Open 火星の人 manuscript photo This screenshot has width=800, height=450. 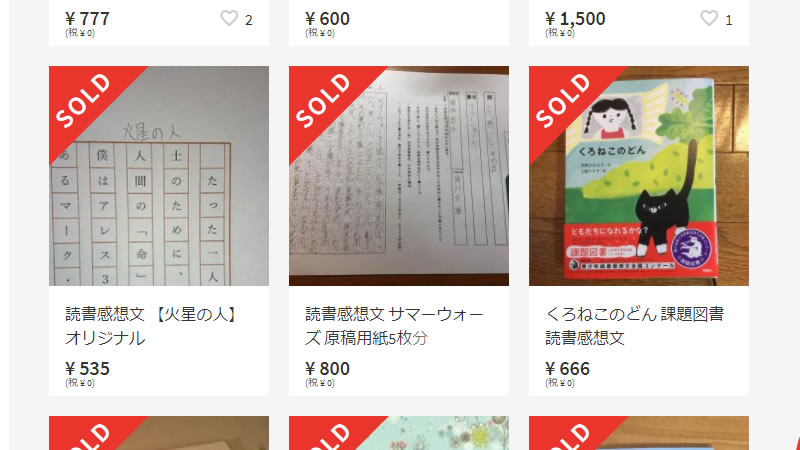coord(159,176)
